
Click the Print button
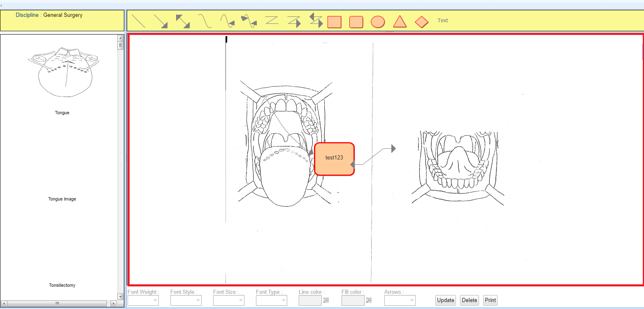tap(490, 300)
